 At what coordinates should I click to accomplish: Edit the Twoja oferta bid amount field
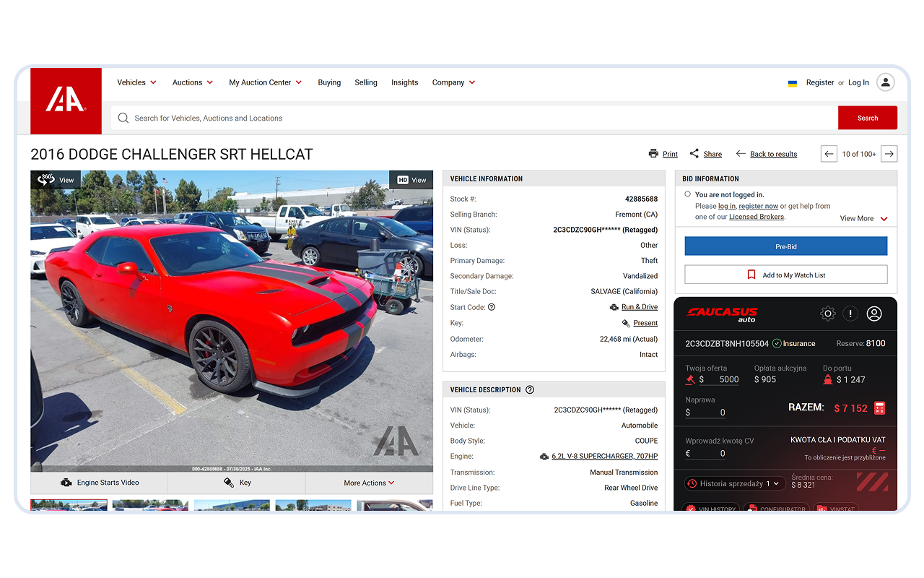tap(719, 379)
